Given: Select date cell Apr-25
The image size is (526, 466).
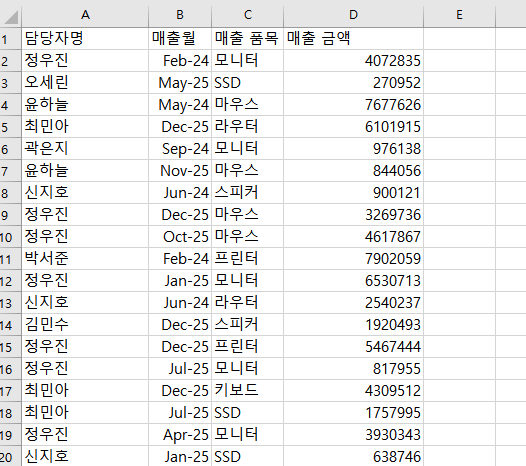Looking at the screenshot, I should click(180, 435).
